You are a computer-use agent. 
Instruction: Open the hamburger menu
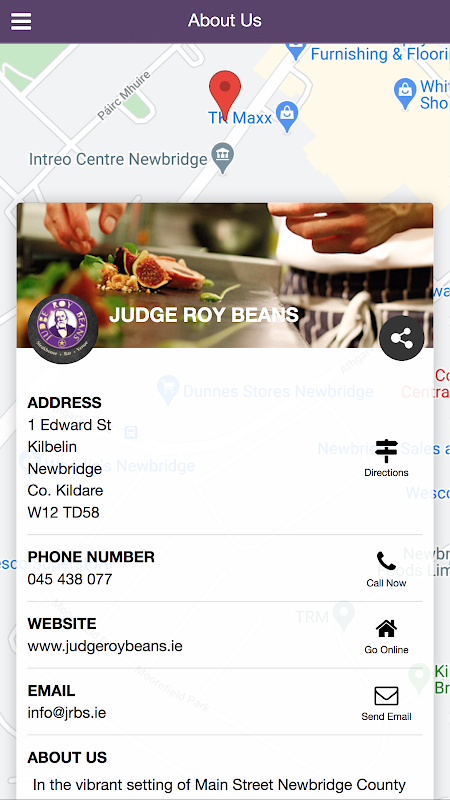[x=21, y=21]
